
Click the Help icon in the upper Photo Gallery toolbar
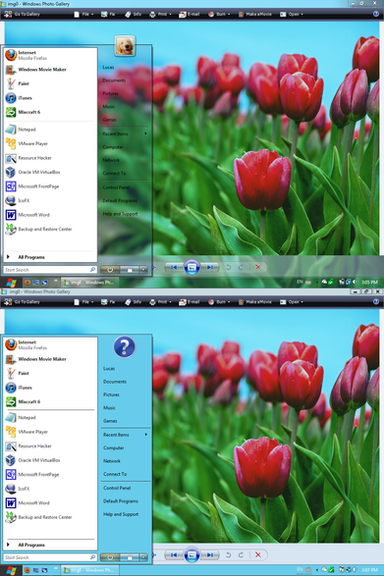tap(376, 14)
